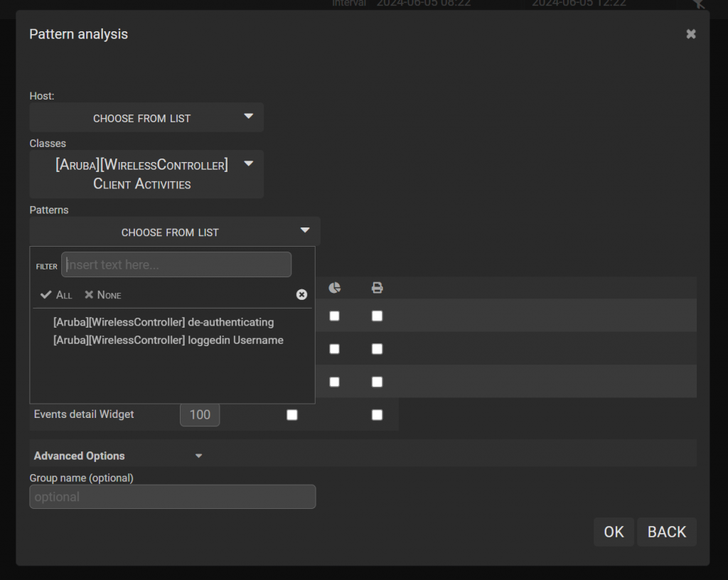Screen dimensions: 728x580
Task: Click the printer column icon
Action: tap(377, 288)
